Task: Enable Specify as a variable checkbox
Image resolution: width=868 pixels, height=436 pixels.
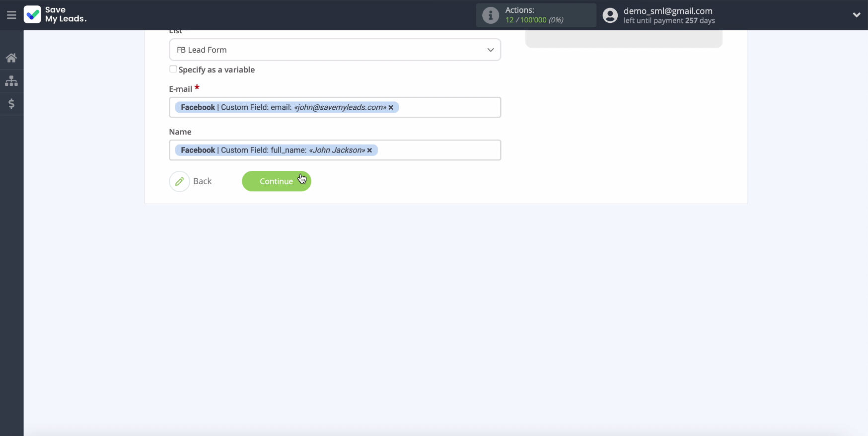Action: pos(173,69)
